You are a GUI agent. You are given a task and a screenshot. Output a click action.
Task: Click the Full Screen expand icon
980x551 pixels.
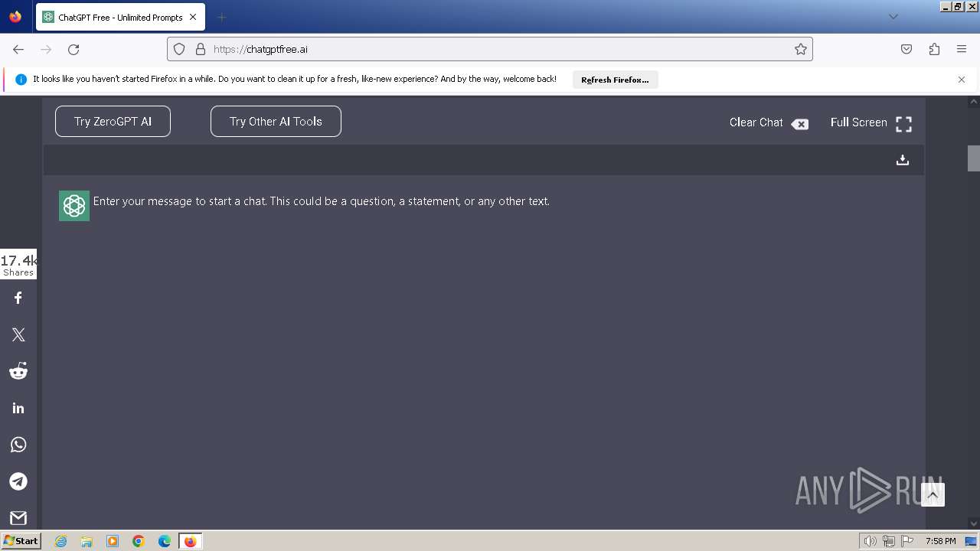pyautogui.click(x=904, y=124)
